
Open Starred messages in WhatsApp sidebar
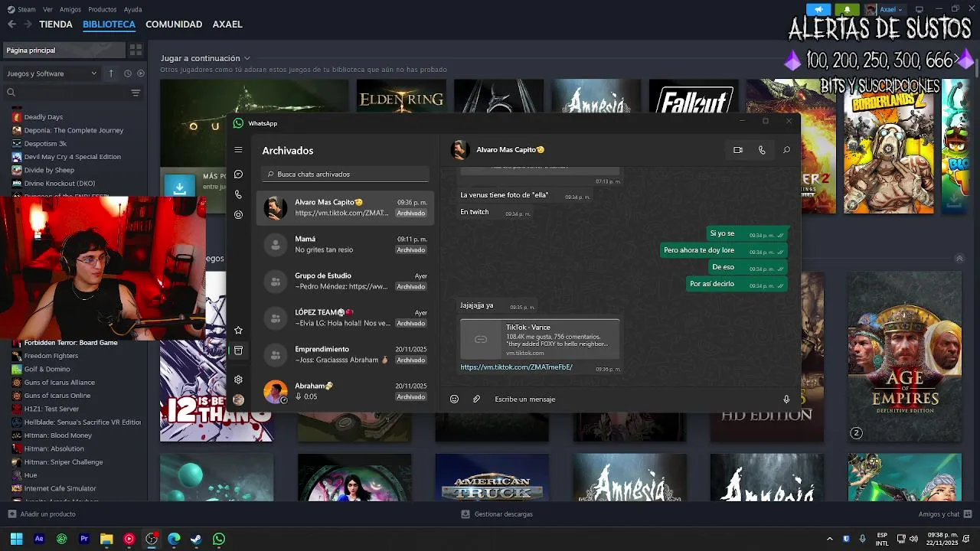coord(238,330)
